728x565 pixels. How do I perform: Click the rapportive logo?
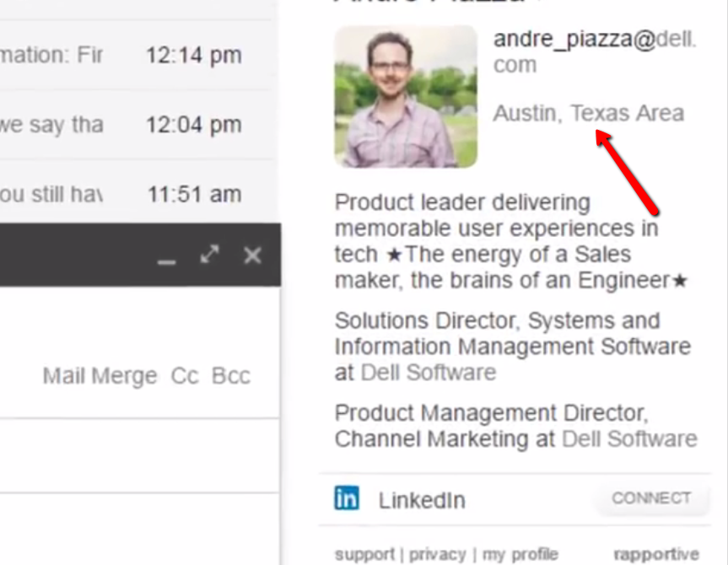[x=655, y=554]
